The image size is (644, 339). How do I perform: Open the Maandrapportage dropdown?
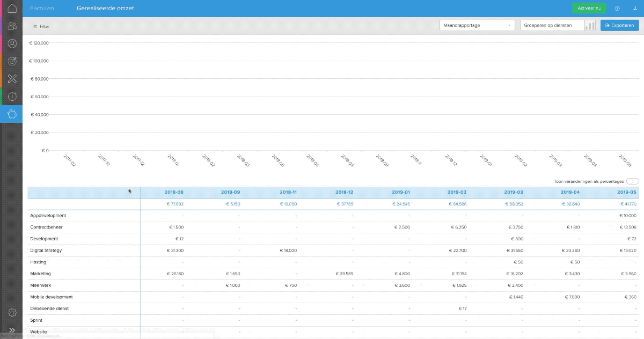click(x=477, y=25)
